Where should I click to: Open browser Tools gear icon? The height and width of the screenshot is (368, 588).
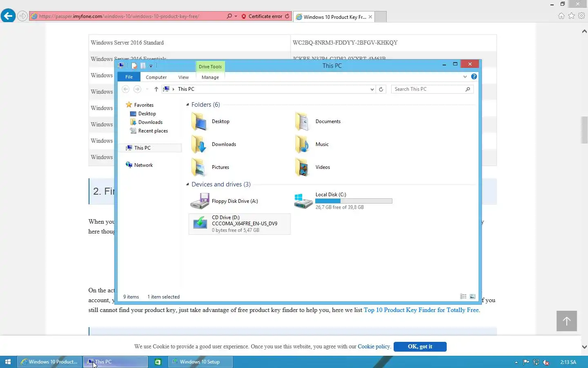point(581,16)
